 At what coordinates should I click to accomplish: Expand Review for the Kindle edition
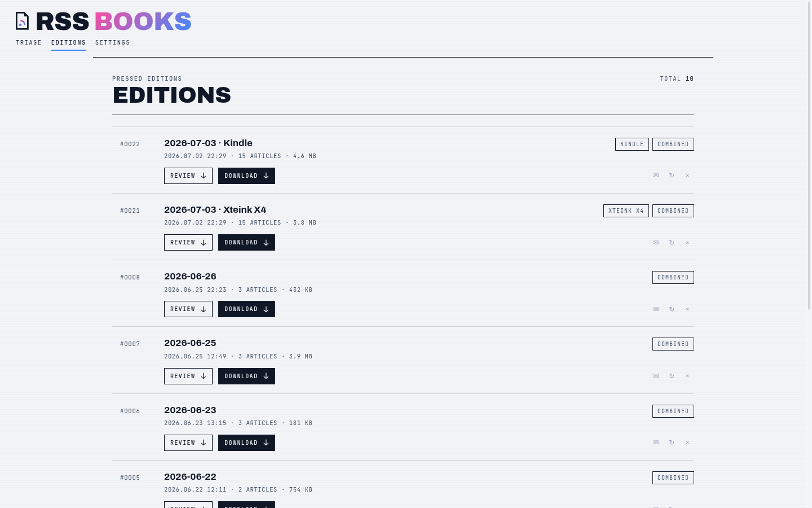coord(188,176)
